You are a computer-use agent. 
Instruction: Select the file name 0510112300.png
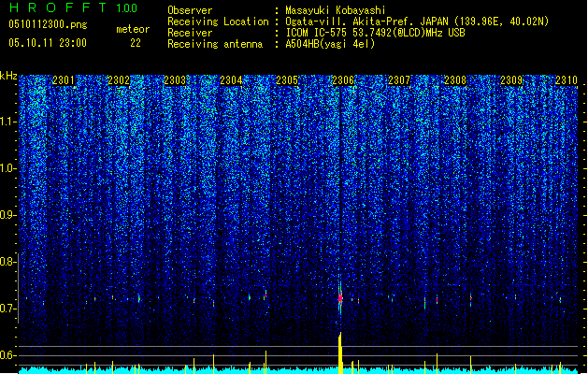(48, 25)
